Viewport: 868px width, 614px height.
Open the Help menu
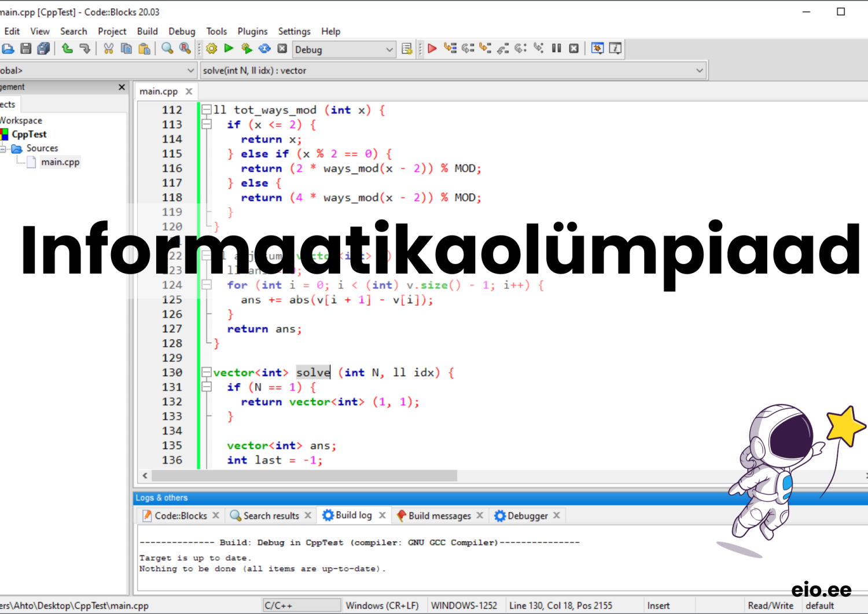tap(330, 31)
